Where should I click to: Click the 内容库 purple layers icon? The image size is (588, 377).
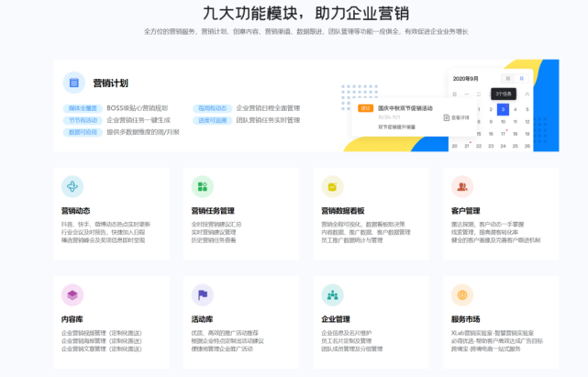point(72,294)
